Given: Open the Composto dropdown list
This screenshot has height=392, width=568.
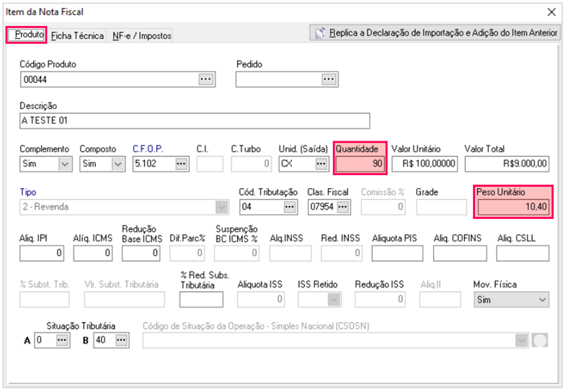Looking at the screenshot, I should tap(118, 164).
